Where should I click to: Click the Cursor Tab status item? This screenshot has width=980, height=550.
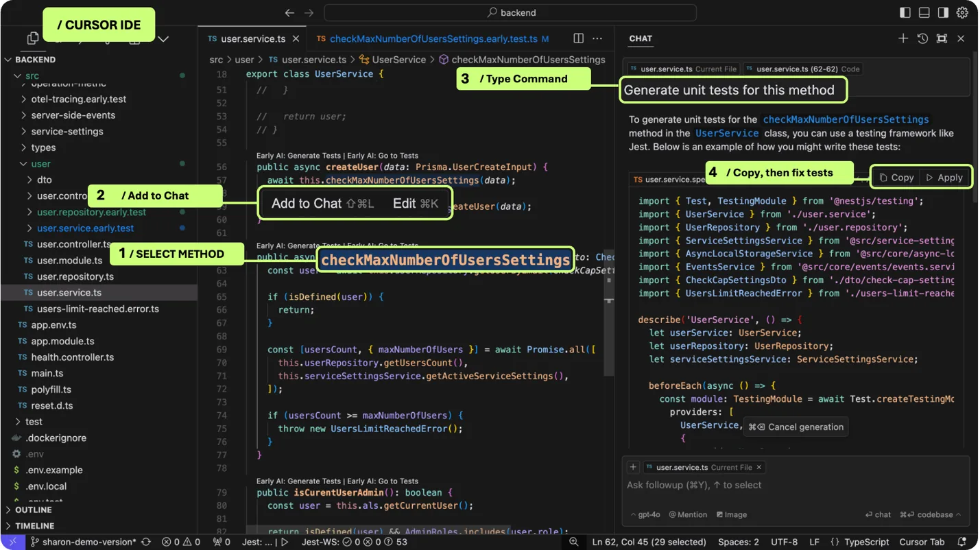click(x=922, y=542)
